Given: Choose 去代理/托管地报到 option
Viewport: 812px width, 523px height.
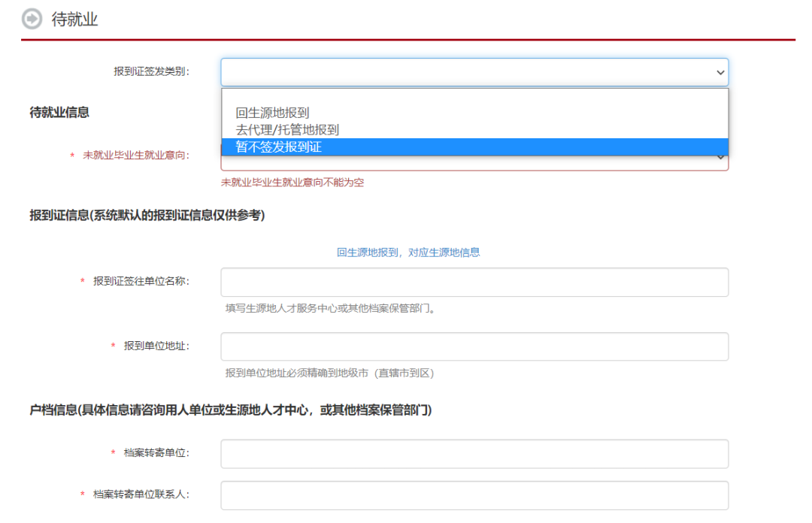Looking at the screenshot, I should [287, 130].
